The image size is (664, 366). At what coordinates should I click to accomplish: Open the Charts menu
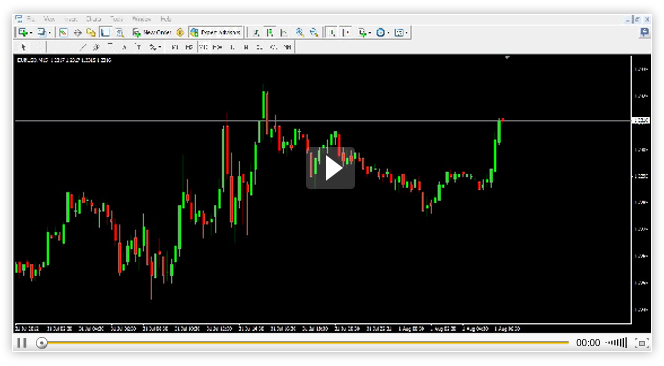coord(94,19)
